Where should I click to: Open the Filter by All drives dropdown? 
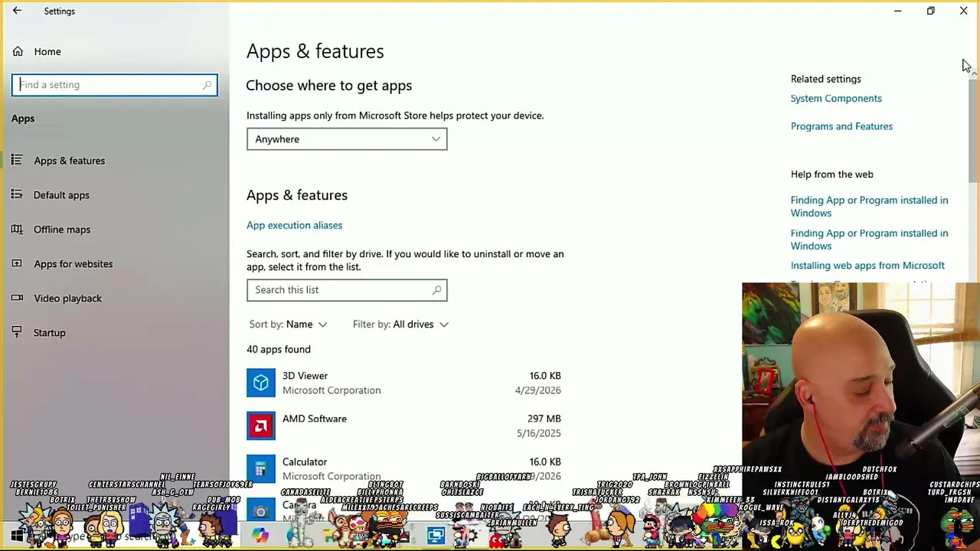[x=400, y=324]
